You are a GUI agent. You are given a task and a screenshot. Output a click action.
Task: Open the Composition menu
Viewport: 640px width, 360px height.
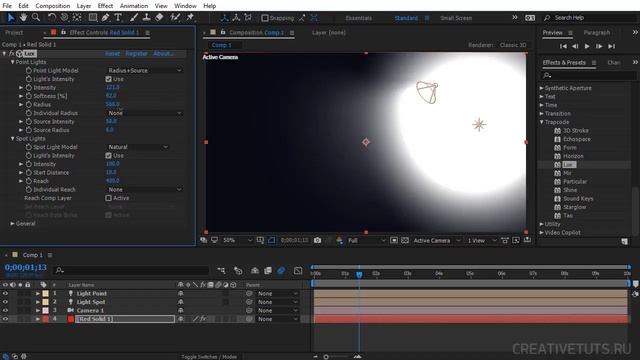pos(53,6)
